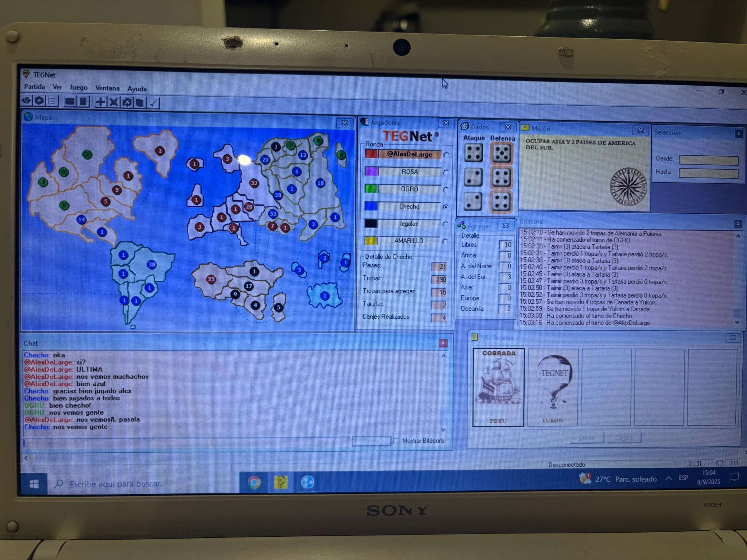Click the Desde field in Selección
Screen dimensions: 747x560
[708, 160]
